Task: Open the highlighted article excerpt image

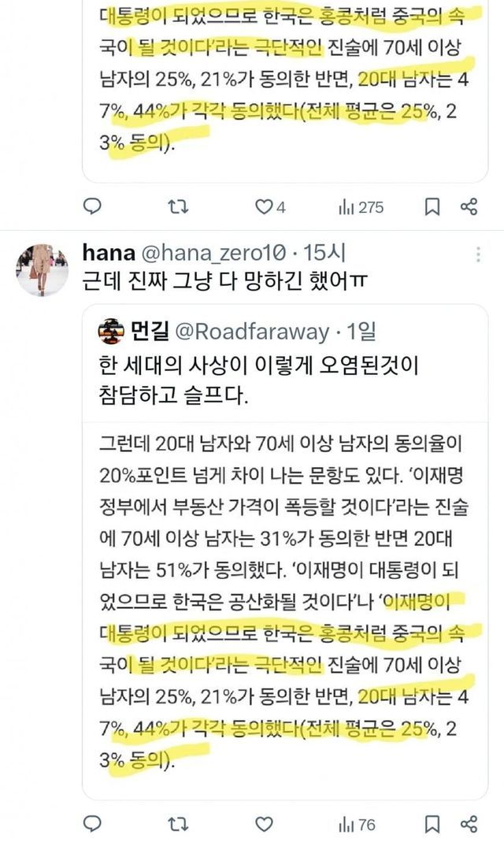Action: click(x=284, y=604)
